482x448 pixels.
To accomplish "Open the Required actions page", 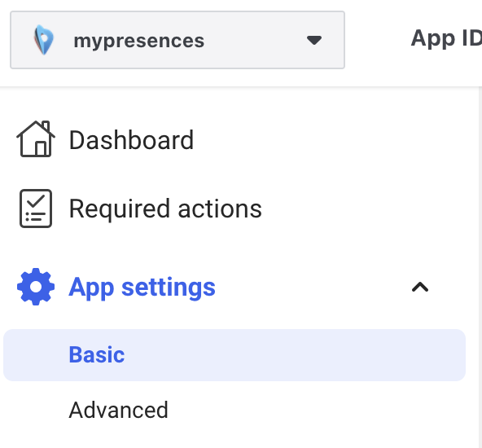I will [x=140, y=209].
